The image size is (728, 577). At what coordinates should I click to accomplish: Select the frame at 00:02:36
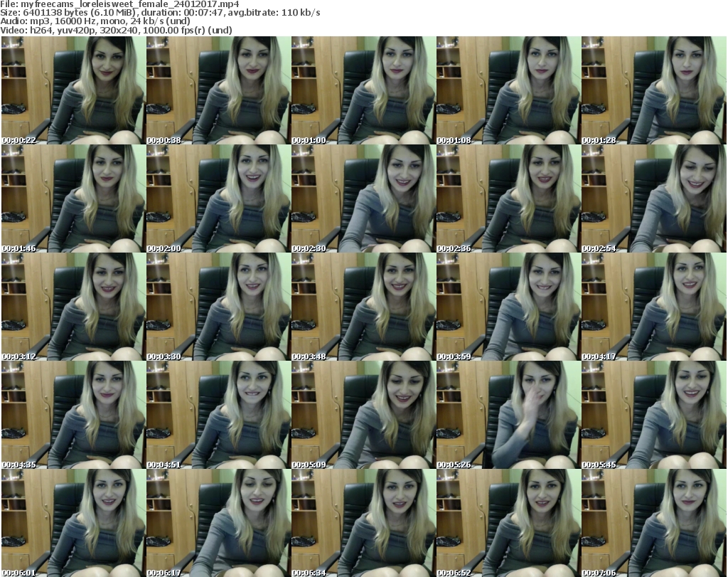(508, 198)
